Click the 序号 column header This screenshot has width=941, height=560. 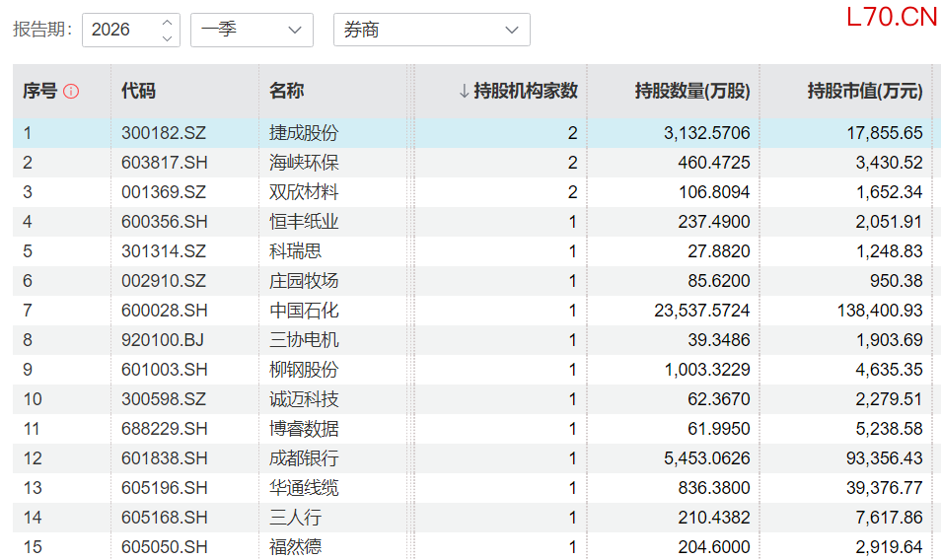pyautogui.click(x=39, y=91)
